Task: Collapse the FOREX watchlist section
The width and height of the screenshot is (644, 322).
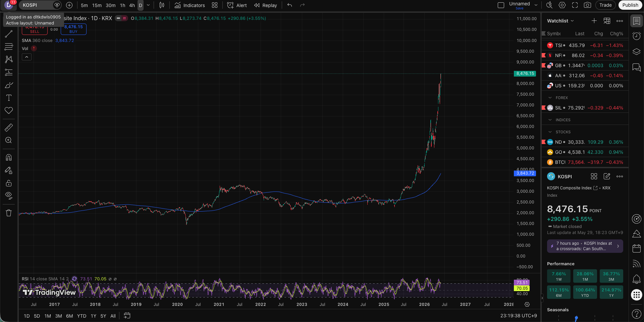Action: [550, 98]
